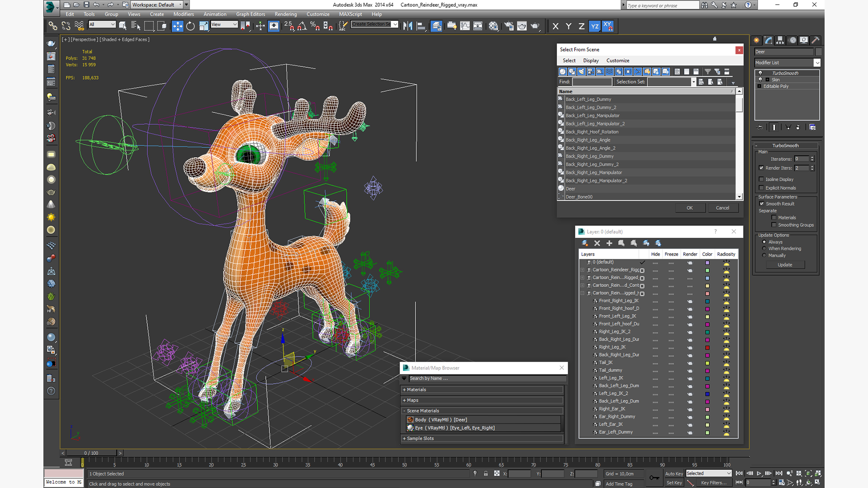Open the Graph Editors menu
The image size is (868, 488).
tap(250, 14)
